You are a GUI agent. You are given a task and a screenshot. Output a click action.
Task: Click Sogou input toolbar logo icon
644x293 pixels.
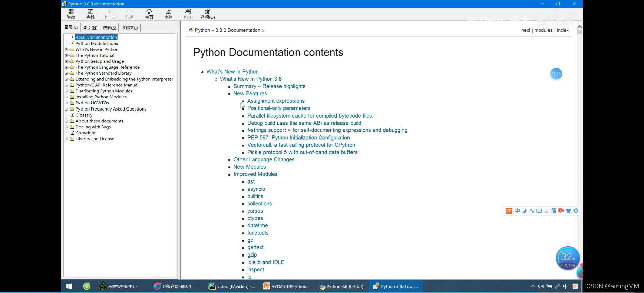(509, 211)
